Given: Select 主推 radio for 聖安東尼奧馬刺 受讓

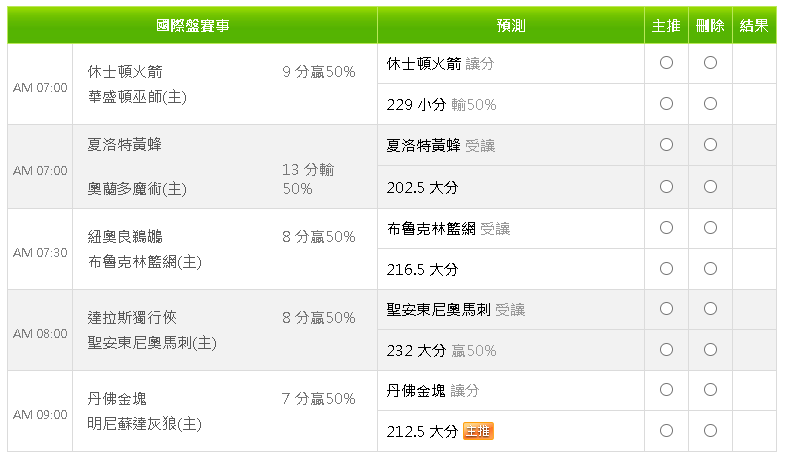Looking at the screenshot, I should [666, 310].
